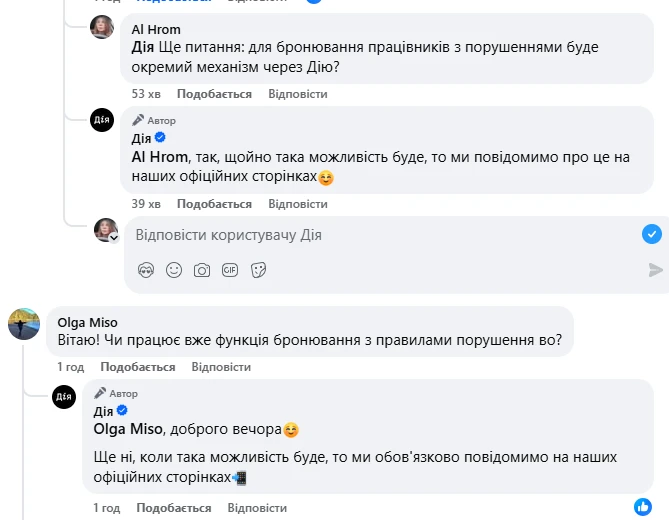Reply to Al Hrom's comment via Відповісти
The image size is (669, 520).
click(x=298, y=94)
